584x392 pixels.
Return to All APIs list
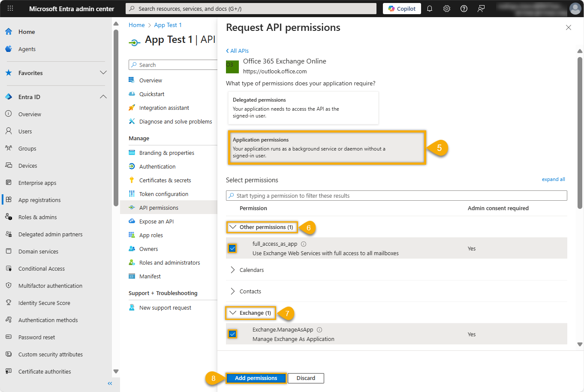point(237,50)
